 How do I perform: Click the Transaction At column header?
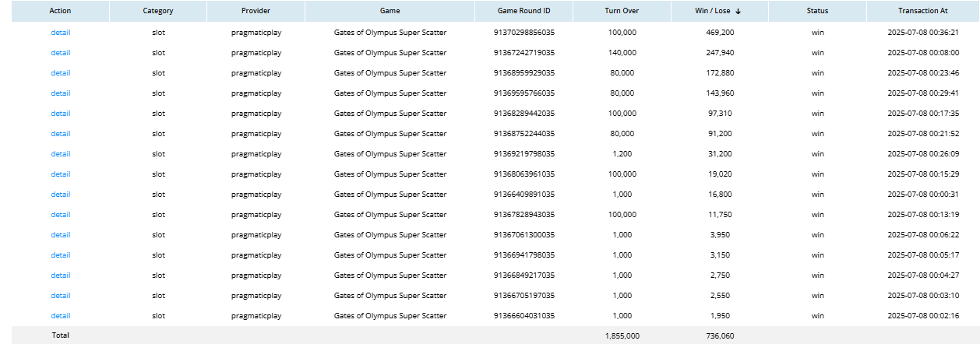pyautogui.click(x=922, y=12)
